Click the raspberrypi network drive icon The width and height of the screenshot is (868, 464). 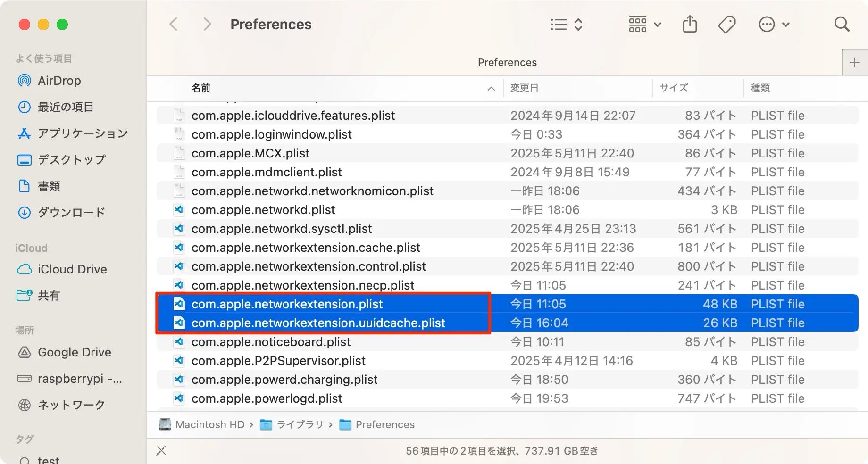[x=25, y=379]
